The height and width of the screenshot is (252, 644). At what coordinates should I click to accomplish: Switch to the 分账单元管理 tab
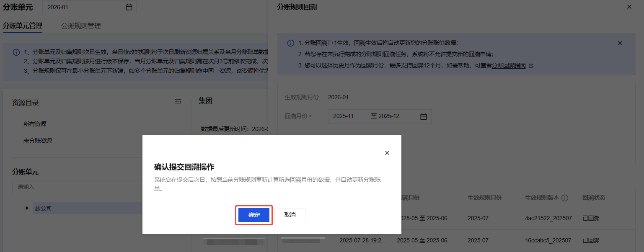tap(23, 26)
